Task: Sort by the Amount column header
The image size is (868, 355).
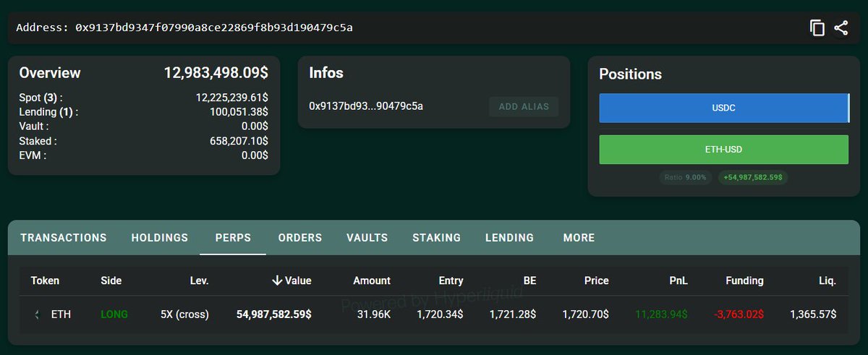Action: [x=372, y=281]
